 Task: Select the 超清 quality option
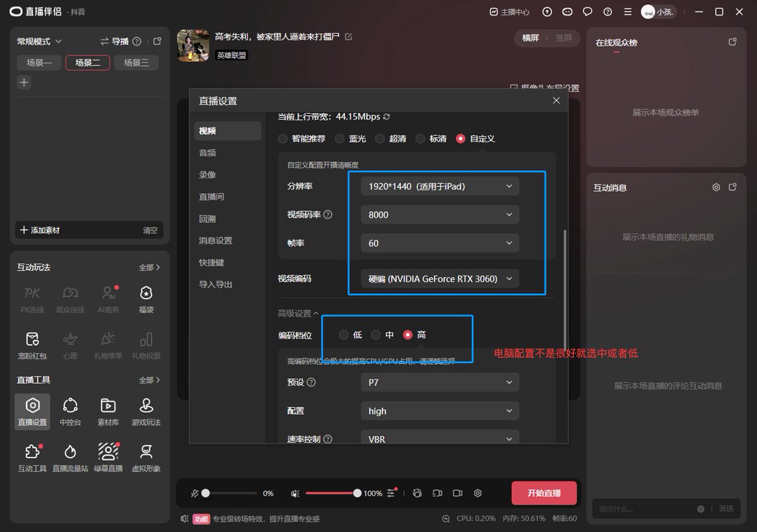click(x=390, y=139)
